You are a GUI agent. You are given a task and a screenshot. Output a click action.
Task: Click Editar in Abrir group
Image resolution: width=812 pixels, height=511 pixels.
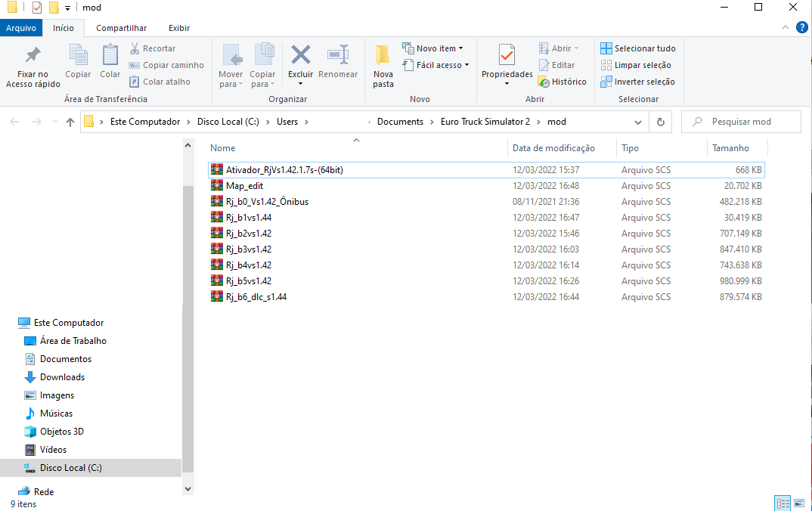(x=556, y=65)
